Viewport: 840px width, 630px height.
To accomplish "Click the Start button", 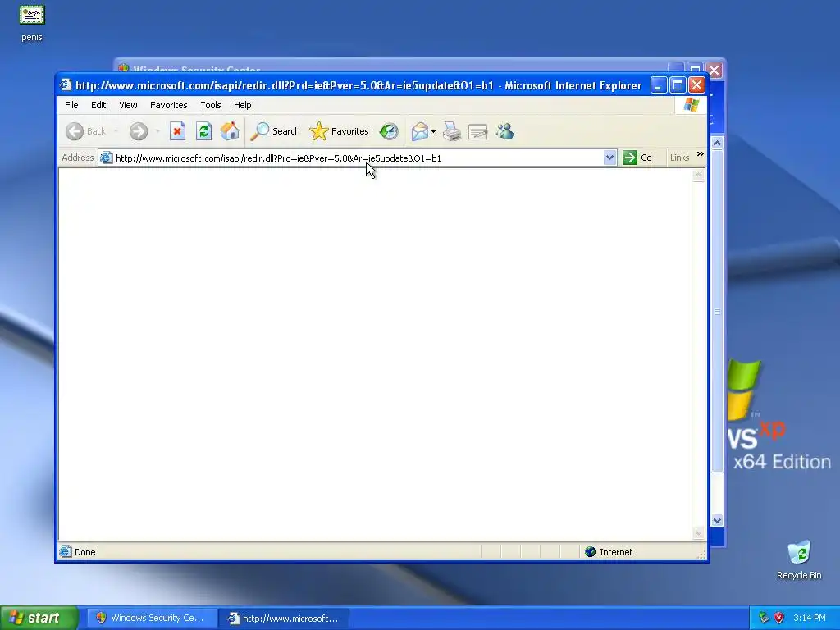I will 39,619.
